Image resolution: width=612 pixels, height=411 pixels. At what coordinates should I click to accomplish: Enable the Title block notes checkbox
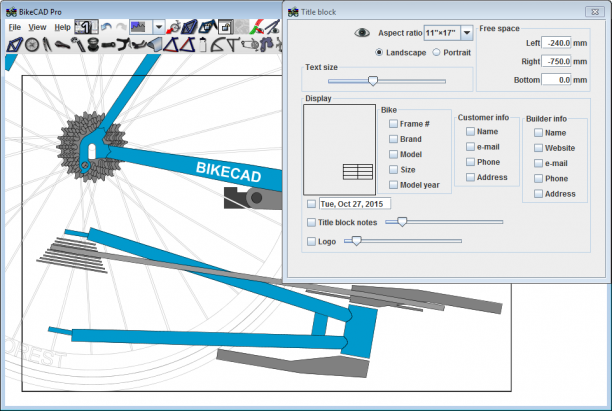[x=311, y=222]
